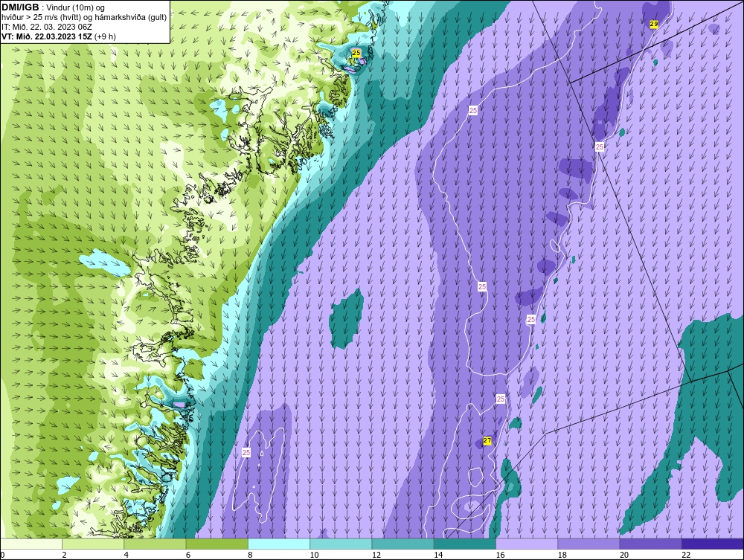Click the 20–22 m/s violet legend swatch
This screenshot has width=744, height=560.
650,544
